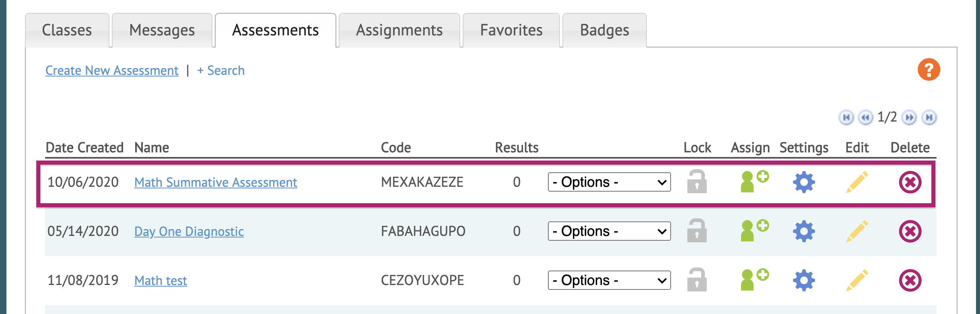The height and width of the screenshot is (314, 980).
Task: Toggle the lock for Math Summative Assessment
Action: point(697,182)
